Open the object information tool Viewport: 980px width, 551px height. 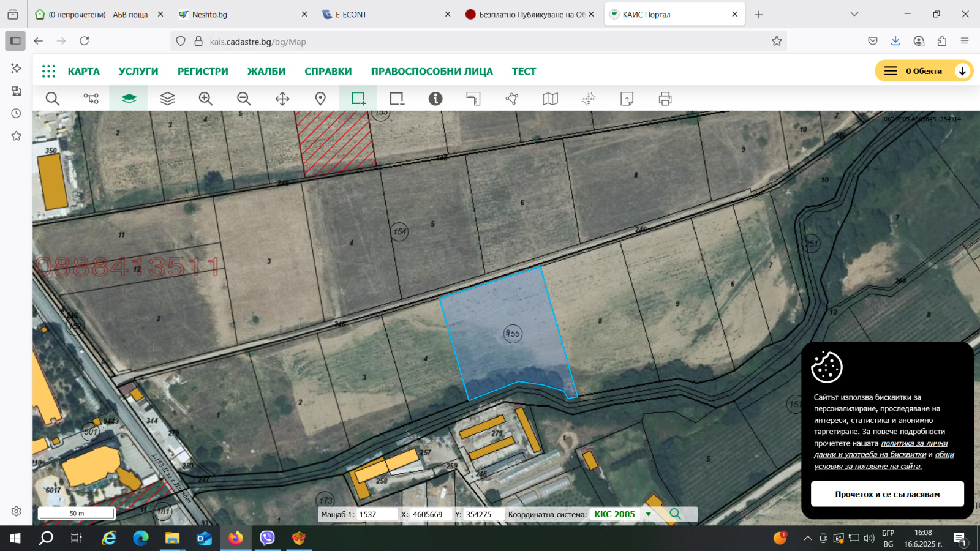(435, 99)
